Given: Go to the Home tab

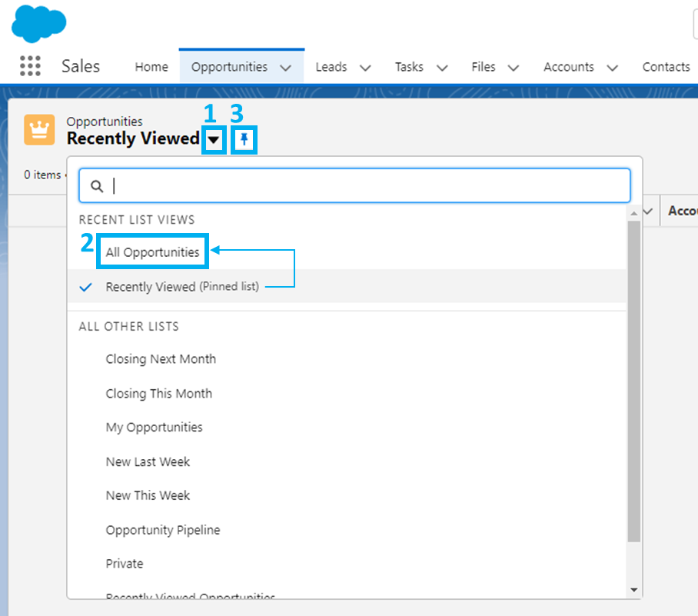Looking at the screenshot, I should coord(151,67).
